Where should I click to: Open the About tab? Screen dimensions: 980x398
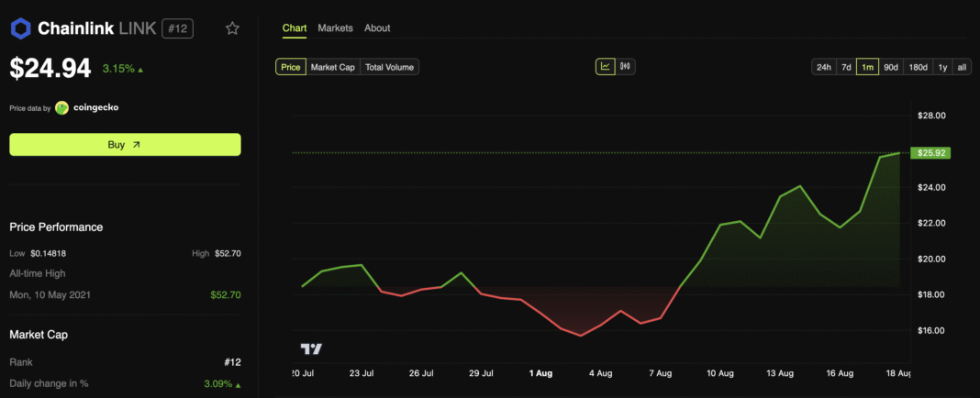coord(377,28)
